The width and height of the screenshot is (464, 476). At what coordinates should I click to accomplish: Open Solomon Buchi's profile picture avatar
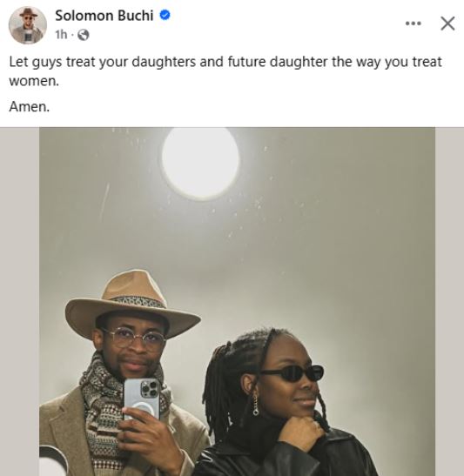point(28,25)
